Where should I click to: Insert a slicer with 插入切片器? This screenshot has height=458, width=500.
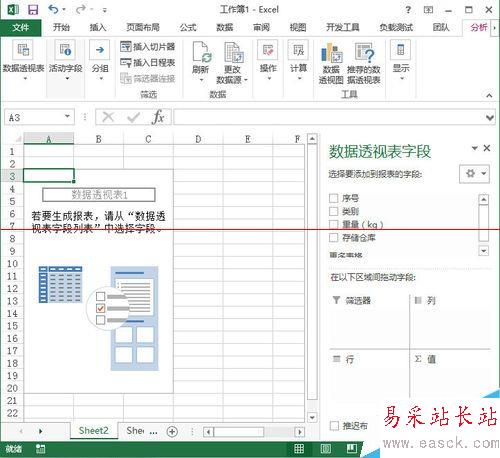(148, 47)
